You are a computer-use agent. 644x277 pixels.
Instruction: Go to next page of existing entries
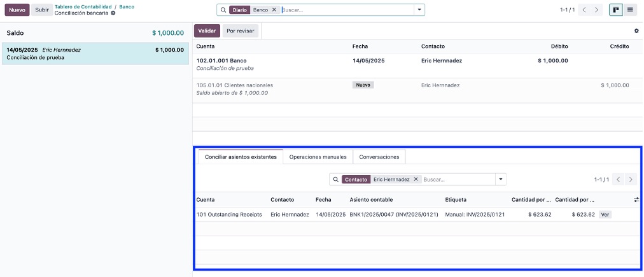tap(631, 180)
